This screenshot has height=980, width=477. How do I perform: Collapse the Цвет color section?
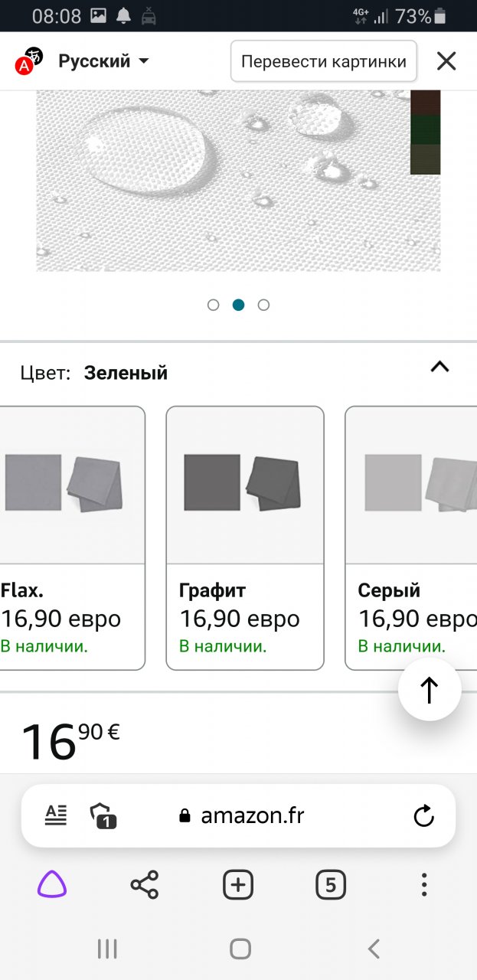439,367
